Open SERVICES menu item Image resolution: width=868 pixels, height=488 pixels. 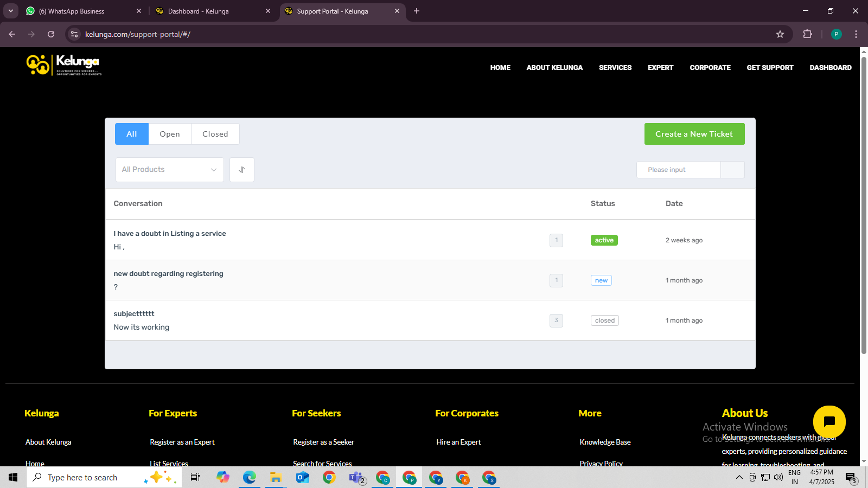pyautogui.click(x=615, y=68)
